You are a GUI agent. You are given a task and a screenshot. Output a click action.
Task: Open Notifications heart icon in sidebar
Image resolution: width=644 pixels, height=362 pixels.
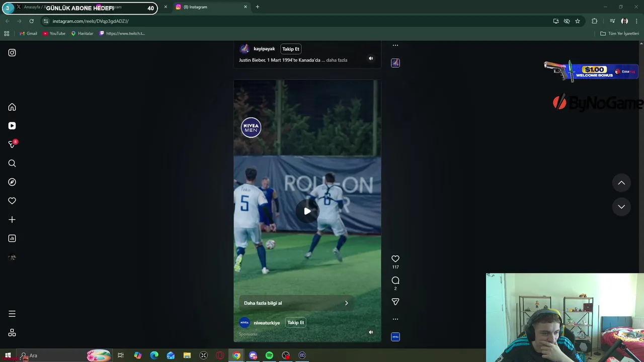(12, 201)
